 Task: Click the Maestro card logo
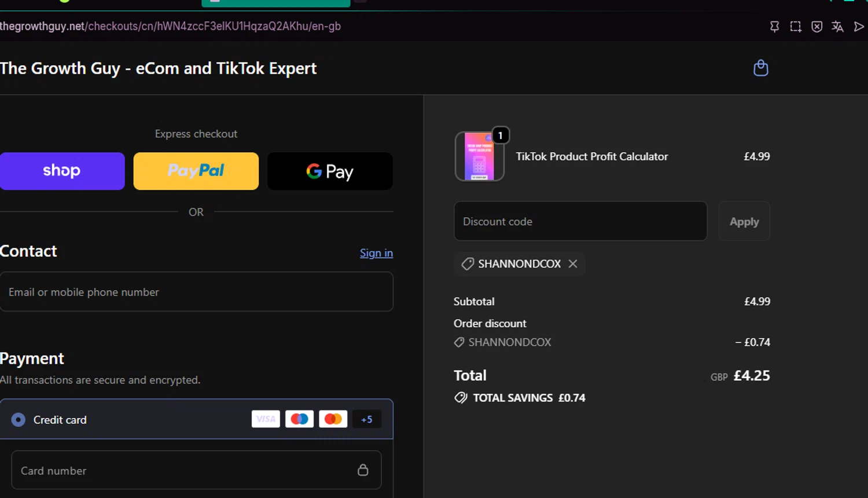[299, 419]
